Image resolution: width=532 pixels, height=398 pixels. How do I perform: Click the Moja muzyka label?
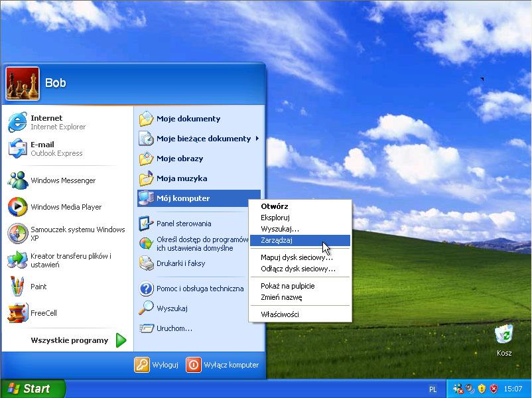(182, 178)
